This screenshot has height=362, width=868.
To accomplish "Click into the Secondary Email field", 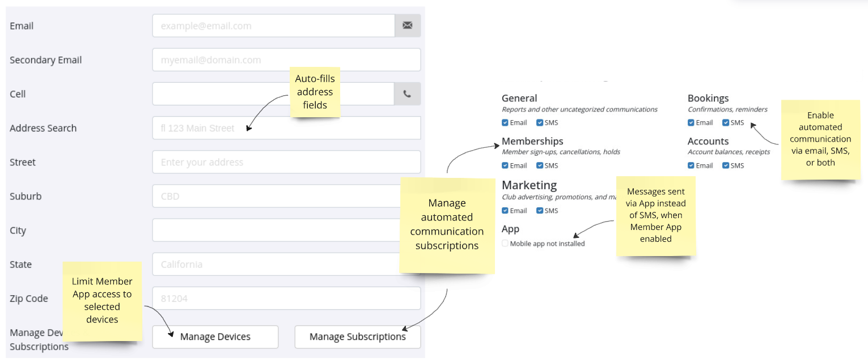I will coord(286,60).
